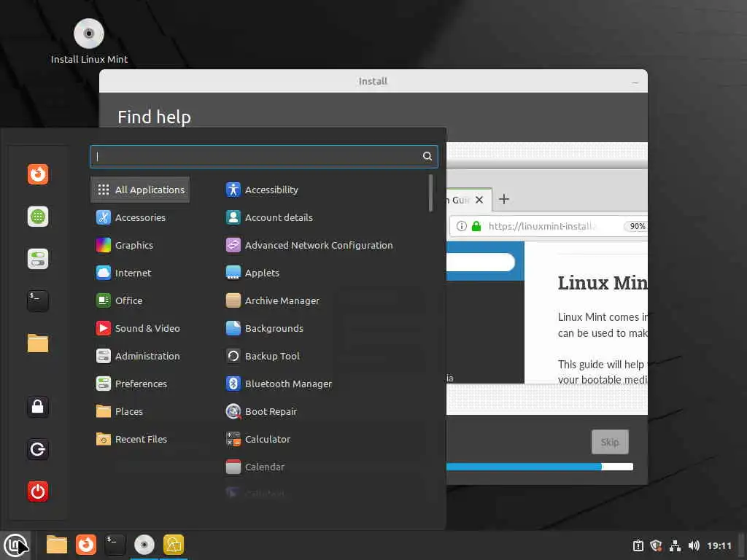The image size is (747, 560).
Task: Click the installer progress bar
Action: click(x=540, y=467)
